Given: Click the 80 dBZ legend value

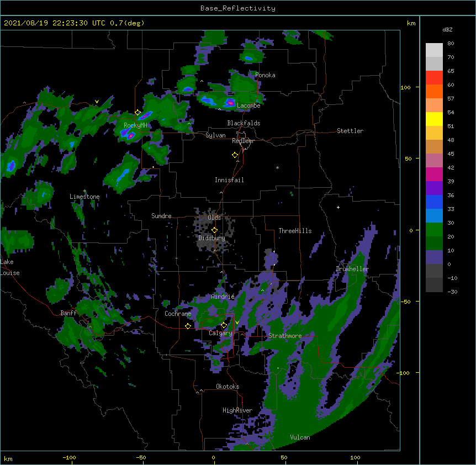Looking at the screenshot, I should pyautogui.click(x=451, y=44).
